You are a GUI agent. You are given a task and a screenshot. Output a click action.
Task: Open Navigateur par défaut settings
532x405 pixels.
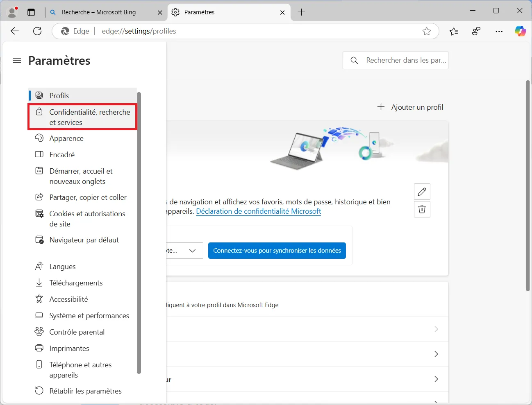click(82, 240)
